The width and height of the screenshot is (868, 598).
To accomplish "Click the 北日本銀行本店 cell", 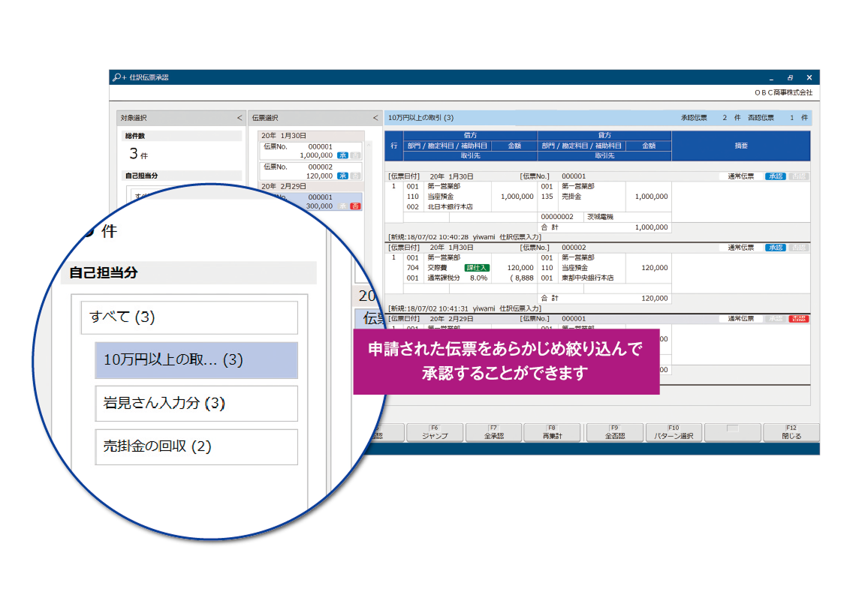I will click(x=450, y=207).
